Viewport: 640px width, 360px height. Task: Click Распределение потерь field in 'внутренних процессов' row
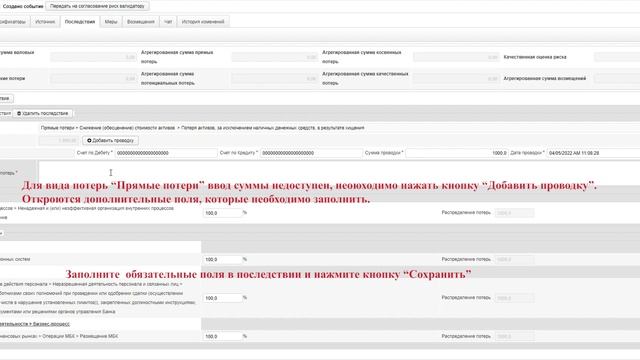pyautogui.click(x=514, y=213)
